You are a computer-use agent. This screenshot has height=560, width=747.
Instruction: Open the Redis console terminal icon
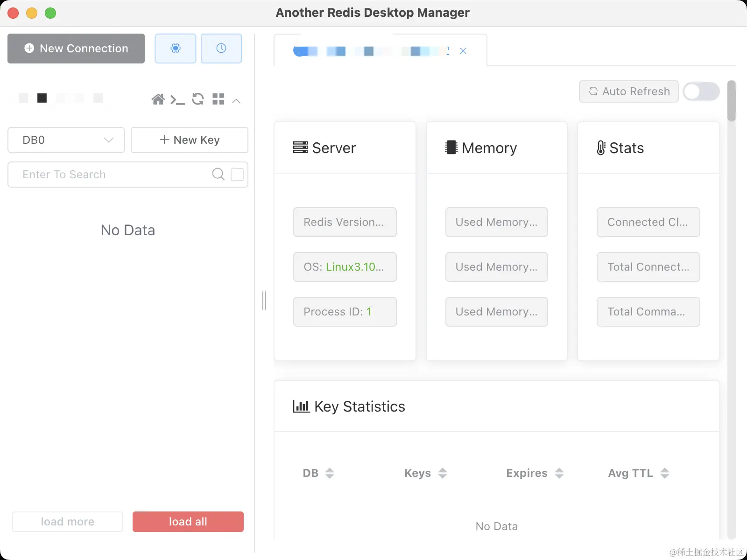click(x=177, y=99)
